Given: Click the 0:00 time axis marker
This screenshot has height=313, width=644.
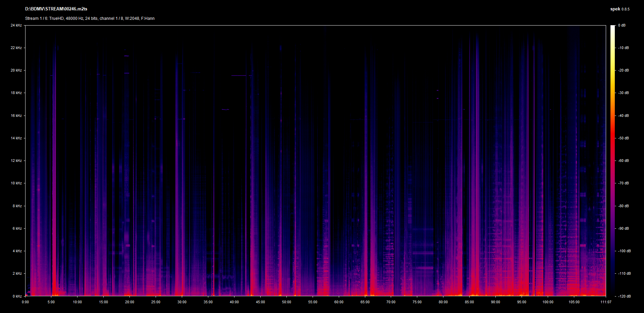Looking at the screenshot, I should coord(25,302).
